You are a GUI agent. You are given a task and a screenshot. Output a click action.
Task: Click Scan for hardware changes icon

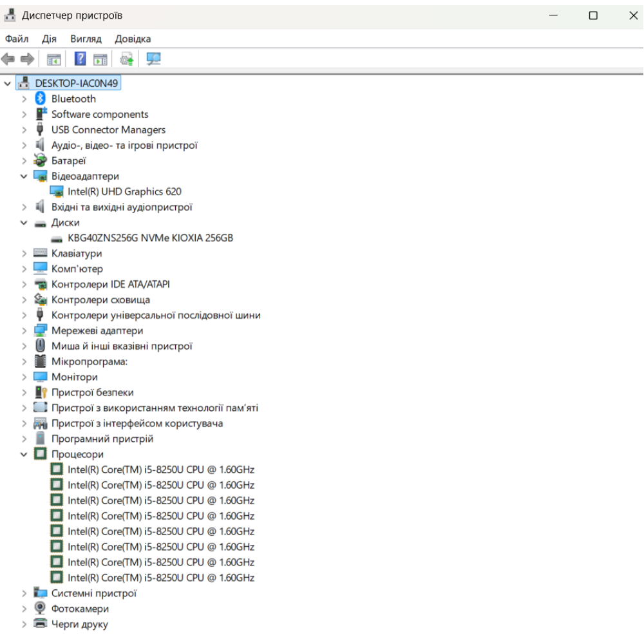153,59
